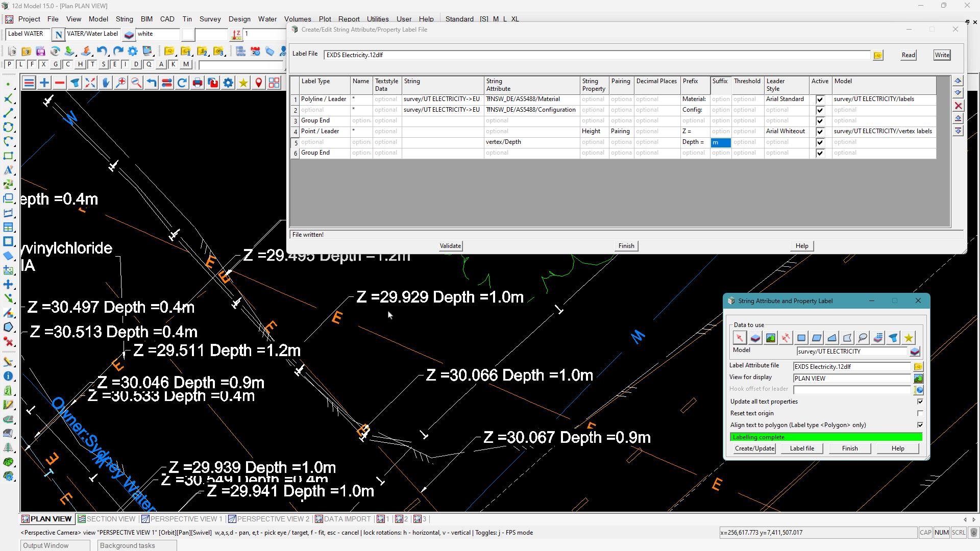The height and width of the screenshot is (551, 980).
Task: Open View for display picker icon
Action: pyautogui.click(x=918, y=379)
